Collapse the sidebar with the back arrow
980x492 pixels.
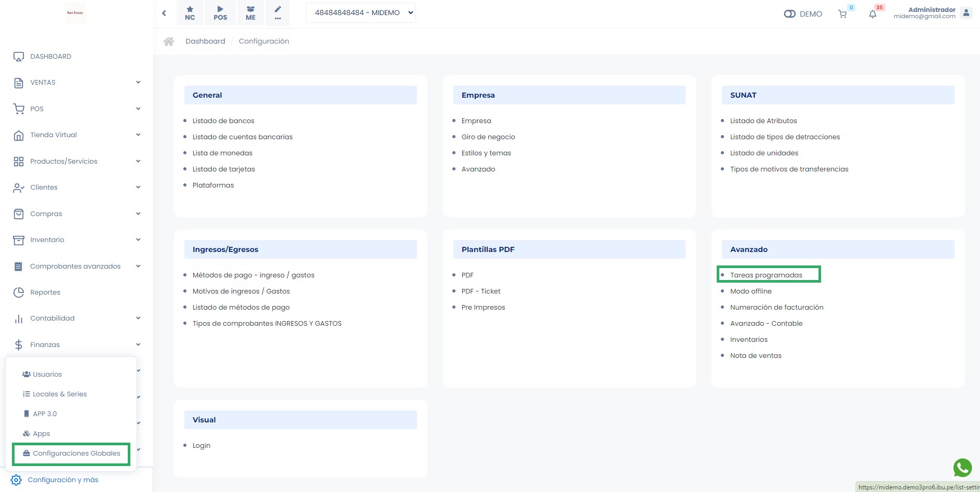[164, 13]
